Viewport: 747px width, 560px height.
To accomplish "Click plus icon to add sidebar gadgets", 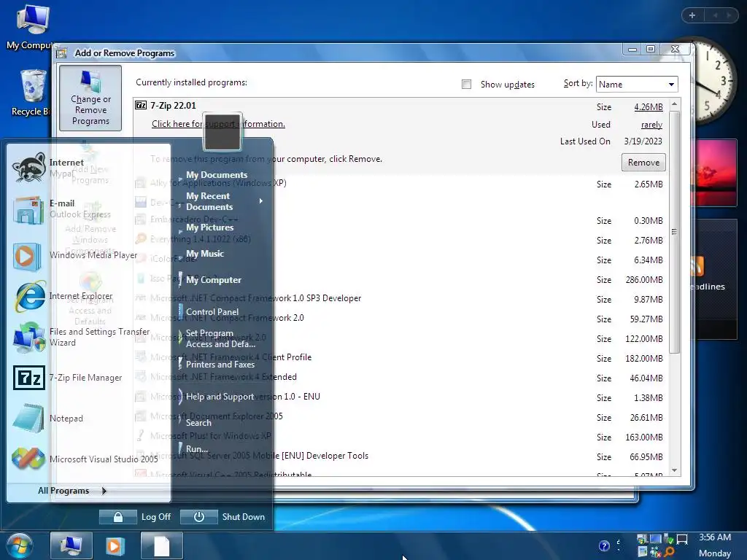I will click(x=692, y=15).
